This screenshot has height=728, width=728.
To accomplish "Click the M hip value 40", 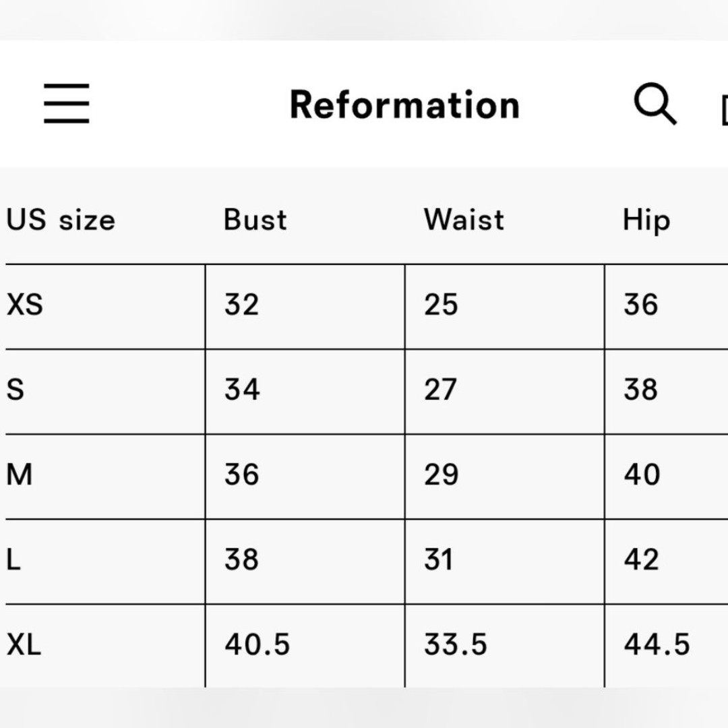I will pyautogui.click(x=642, y=475).
